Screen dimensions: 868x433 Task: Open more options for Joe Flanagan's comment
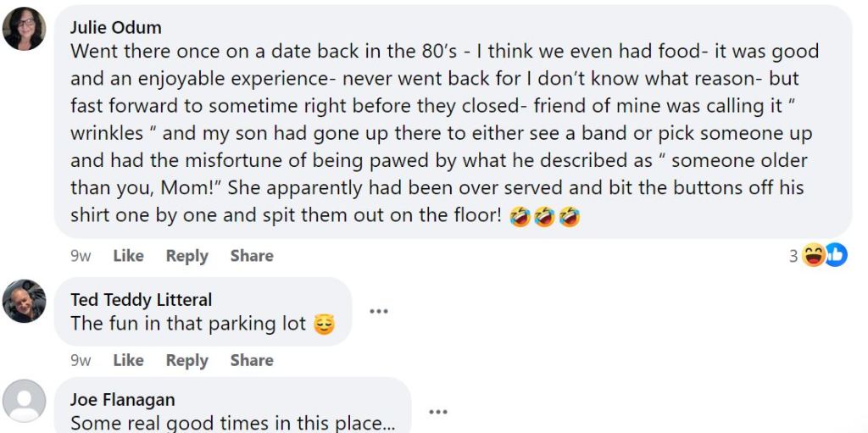tap(437, 412)
